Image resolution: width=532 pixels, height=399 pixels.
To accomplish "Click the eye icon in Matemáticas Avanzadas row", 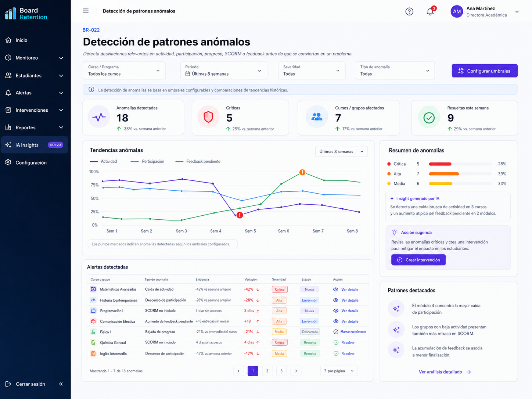I will (336, 290).
